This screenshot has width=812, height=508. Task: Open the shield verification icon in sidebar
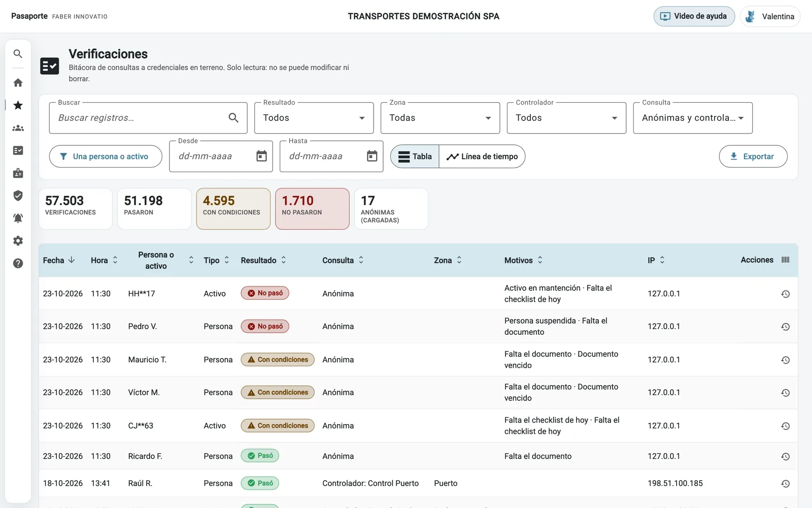[18, 196]
